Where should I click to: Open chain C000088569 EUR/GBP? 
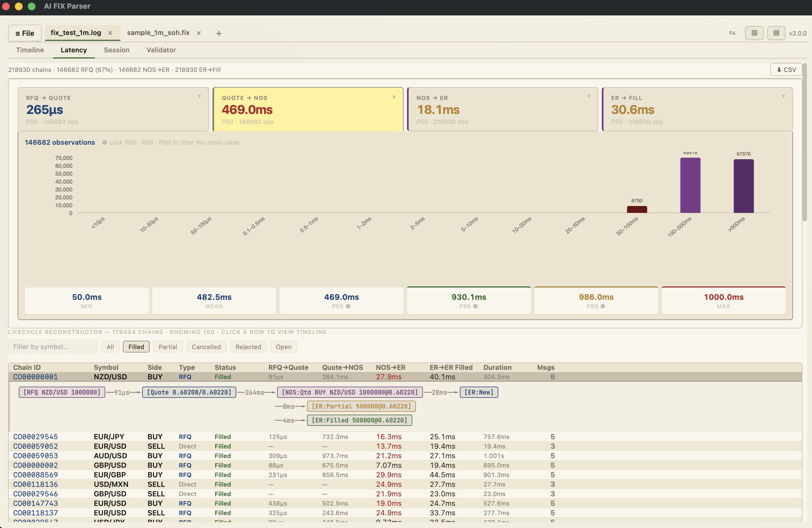[x=405, y=475]
